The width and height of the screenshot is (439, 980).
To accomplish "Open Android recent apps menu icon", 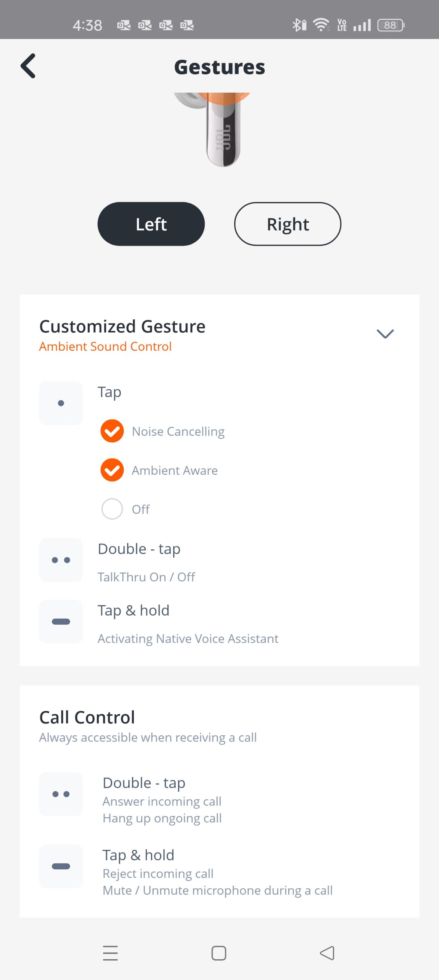I will 110,953.
